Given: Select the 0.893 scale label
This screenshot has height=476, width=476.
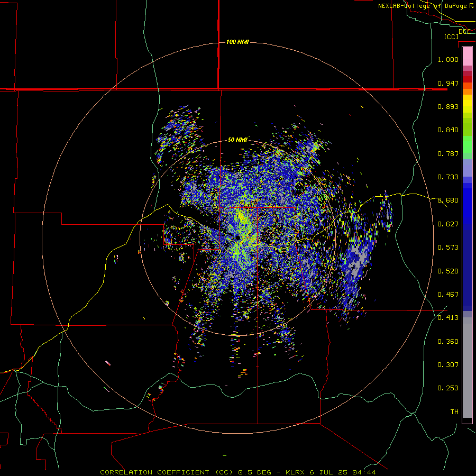Looking at the screenshot, I should pos(448,106).
